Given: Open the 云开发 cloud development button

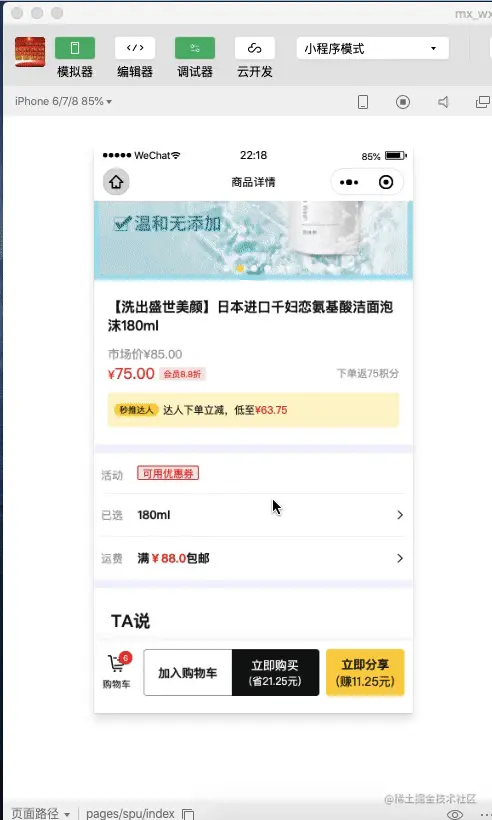Looking at the screenshot, I should pyautogui.click(x=255, y=48).
